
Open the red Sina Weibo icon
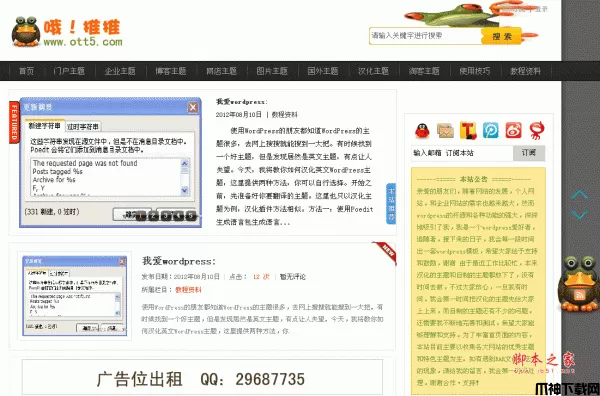click(x=514, y=130)
